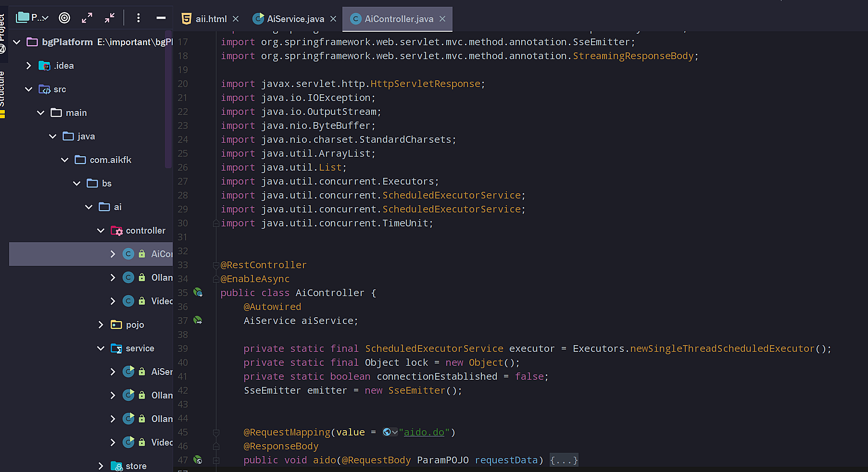The width and height of the screenshot is (868, 472).
Task: Collapse the controller folder in the tree
Action: pos(101,231)
